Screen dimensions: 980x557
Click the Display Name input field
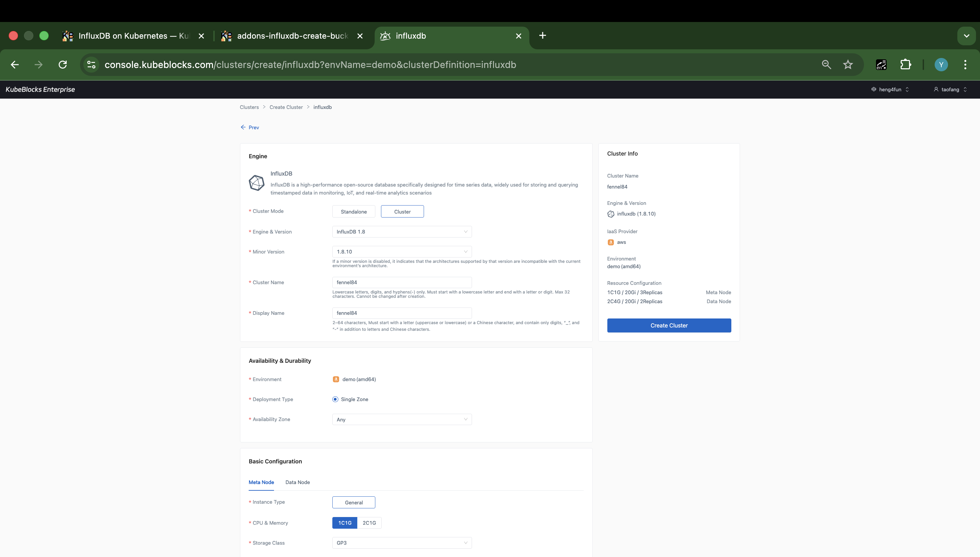coord(402,312)
